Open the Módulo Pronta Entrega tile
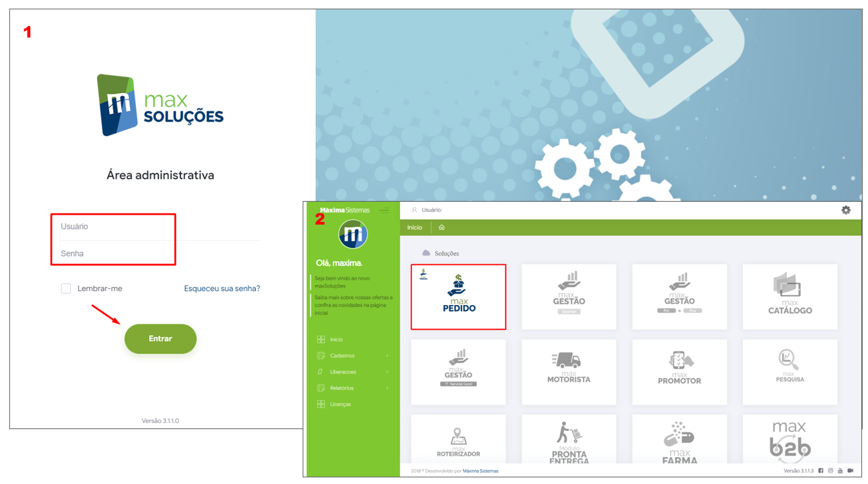Screen dimensions: 868x484 tap(569, 439)
